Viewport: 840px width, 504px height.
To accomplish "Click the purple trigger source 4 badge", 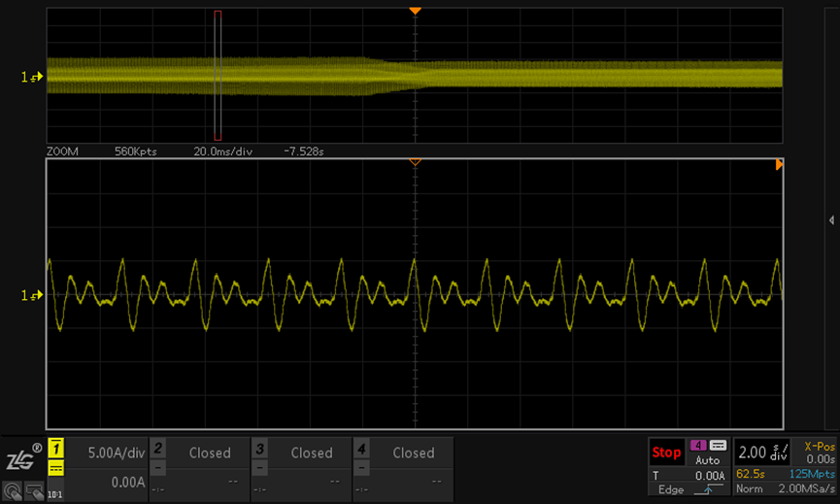I will [x=698, y=446].
